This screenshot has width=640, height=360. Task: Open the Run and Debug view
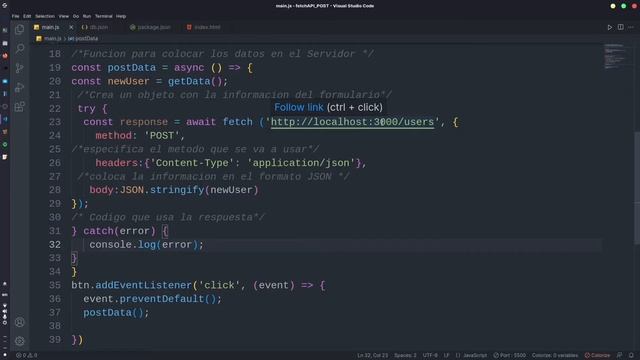(20, 87)
